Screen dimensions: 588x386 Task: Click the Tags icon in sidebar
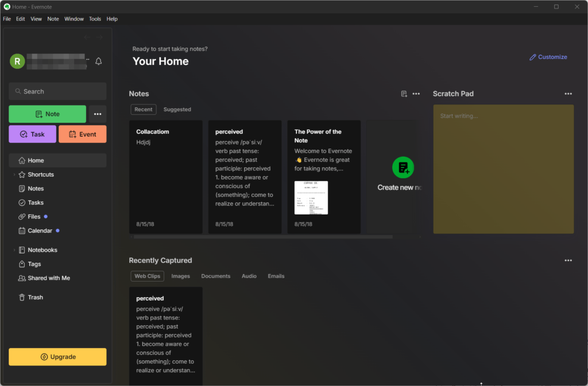click(x=22, y=264)
